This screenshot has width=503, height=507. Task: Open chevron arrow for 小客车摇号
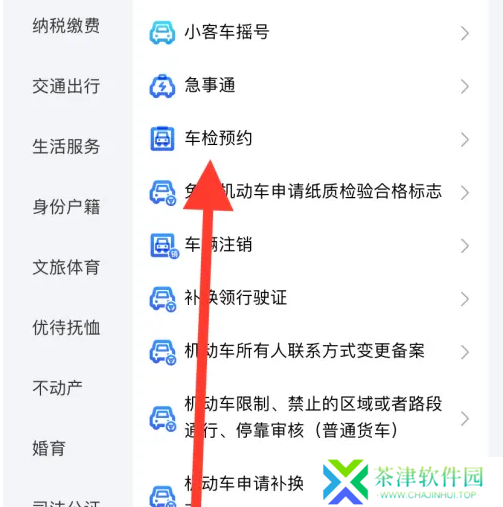(465, 33)
